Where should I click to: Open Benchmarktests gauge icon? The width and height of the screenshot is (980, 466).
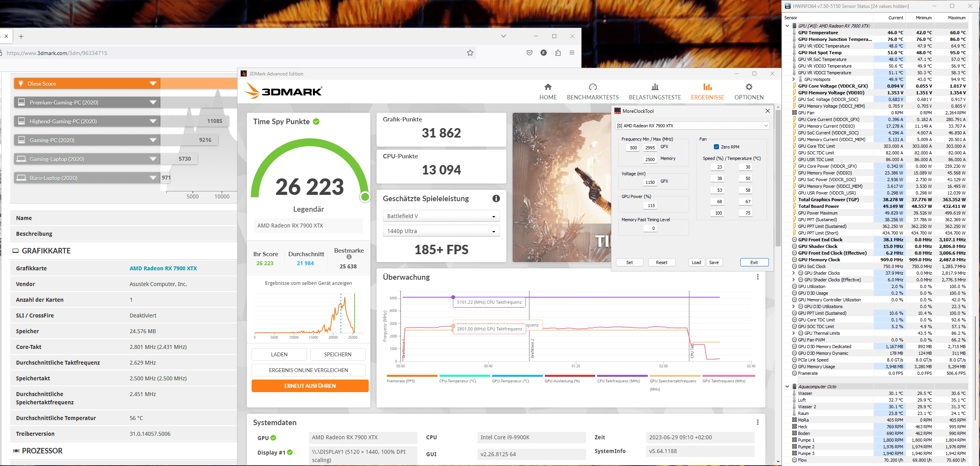[592, 87]
